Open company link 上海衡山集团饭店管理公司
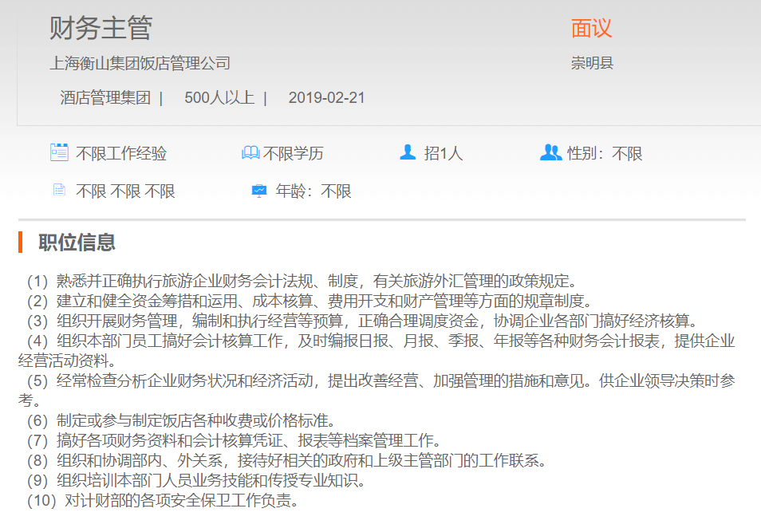This screenshot has width=761, height=532. [140, 63]
